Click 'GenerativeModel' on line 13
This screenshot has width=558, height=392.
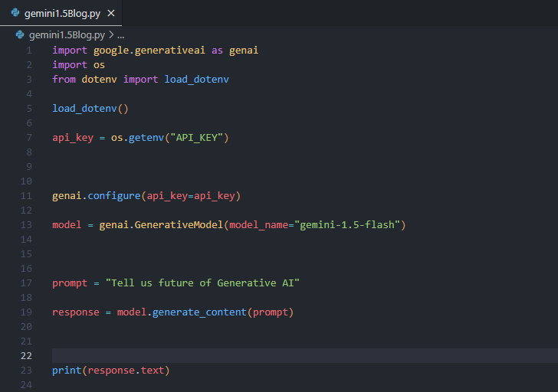tap(179, 225)
